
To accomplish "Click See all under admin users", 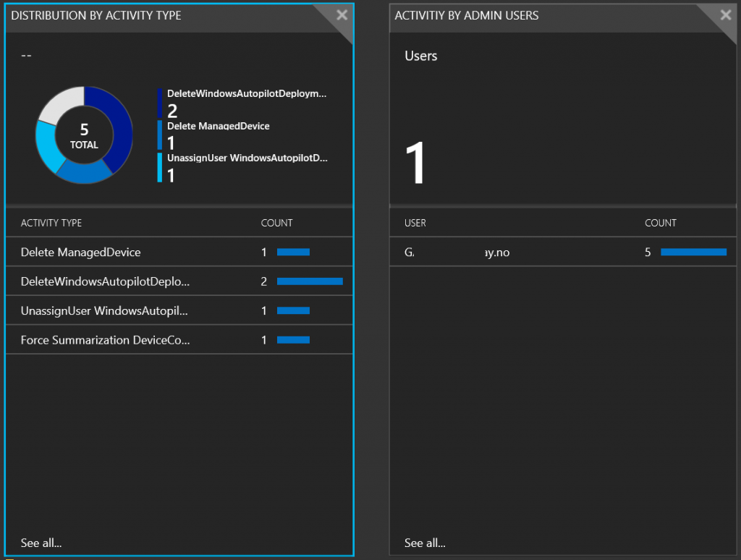I will pos(425,543).
